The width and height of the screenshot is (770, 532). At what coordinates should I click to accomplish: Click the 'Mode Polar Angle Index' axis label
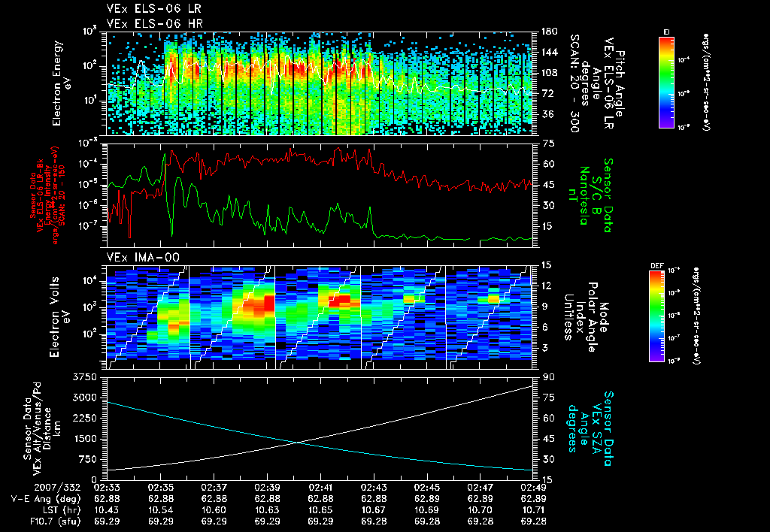[x=593, y=317]
